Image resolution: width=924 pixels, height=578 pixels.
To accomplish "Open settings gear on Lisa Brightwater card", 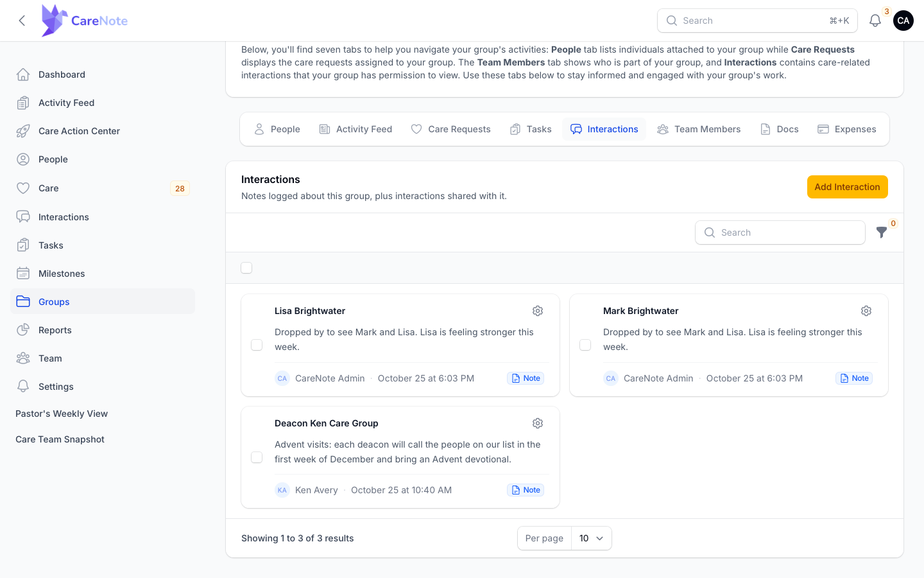I will [x=538, y=311].
